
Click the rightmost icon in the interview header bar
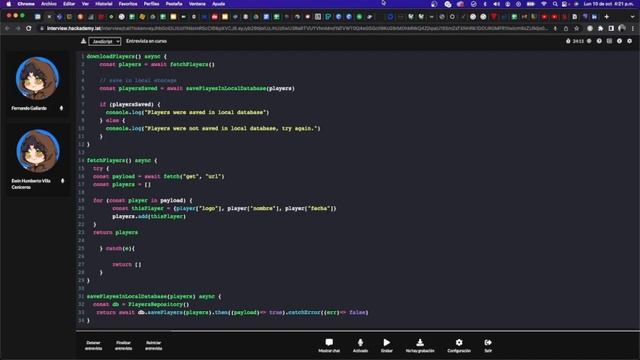[x=629, y=41]
